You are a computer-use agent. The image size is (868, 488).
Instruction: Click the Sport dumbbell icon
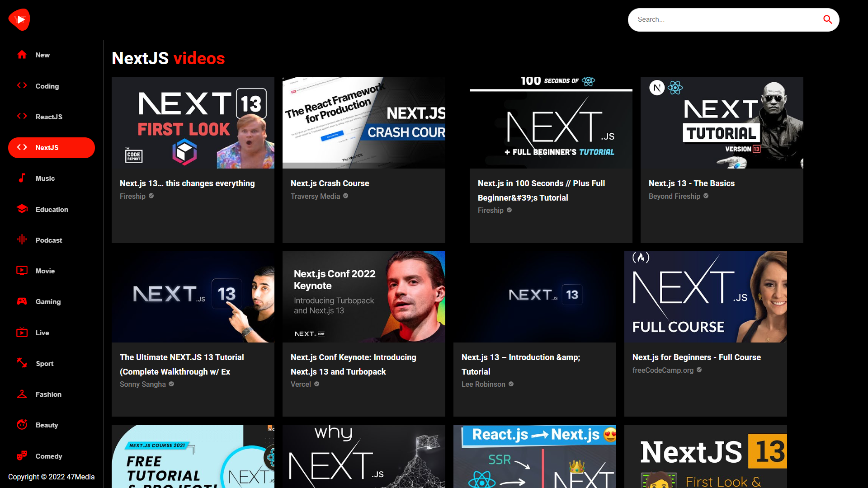[x=22, y=363]
